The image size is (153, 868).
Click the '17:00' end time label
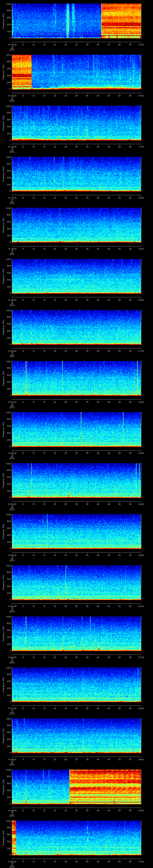coord(141,147)
